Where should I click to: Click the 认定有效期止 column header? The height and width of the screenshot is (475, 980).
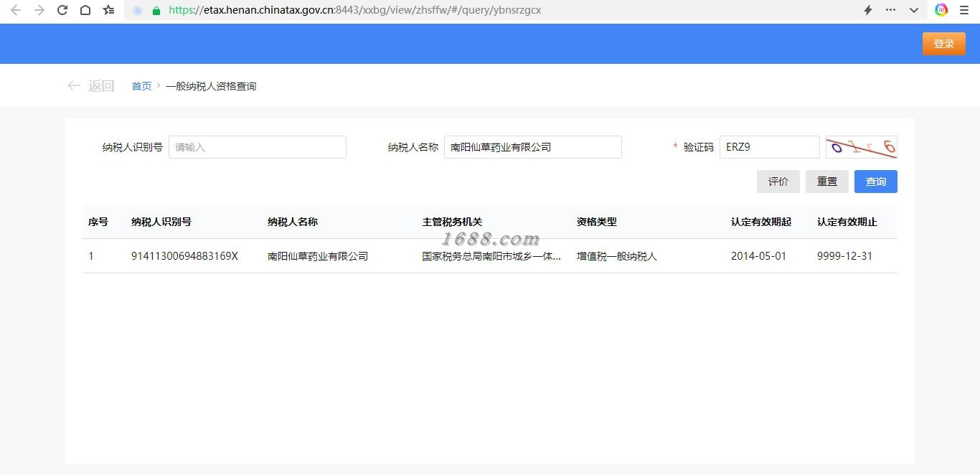click(x=847, y=222)
